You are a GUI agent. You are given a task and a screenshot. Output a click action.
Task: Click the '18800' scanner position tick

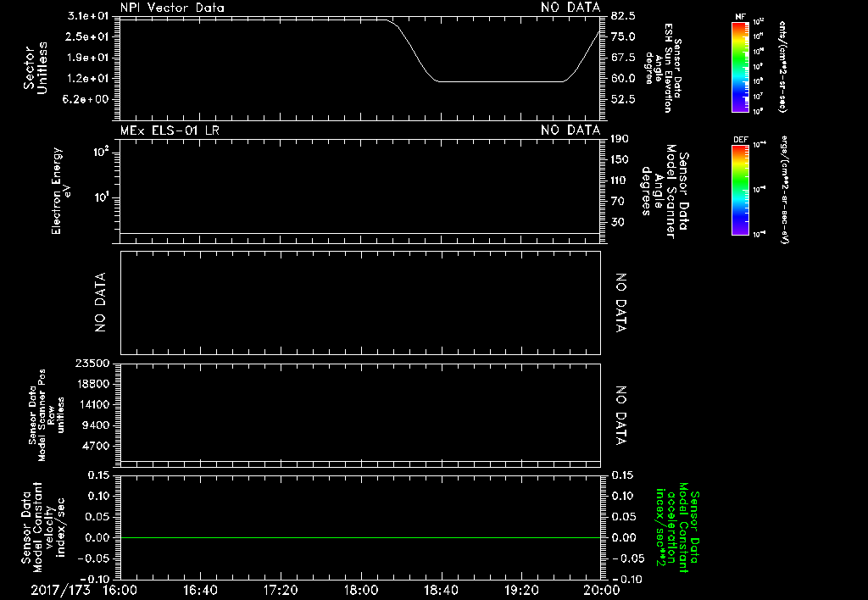(92, 384)
